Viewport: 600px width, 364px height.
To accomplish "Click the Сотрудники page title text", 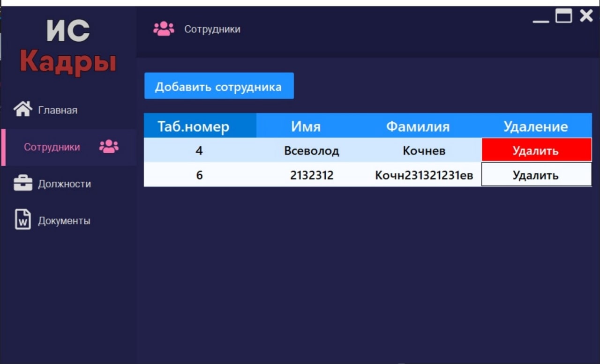I will pyautogui.click(x=212, y=29).
